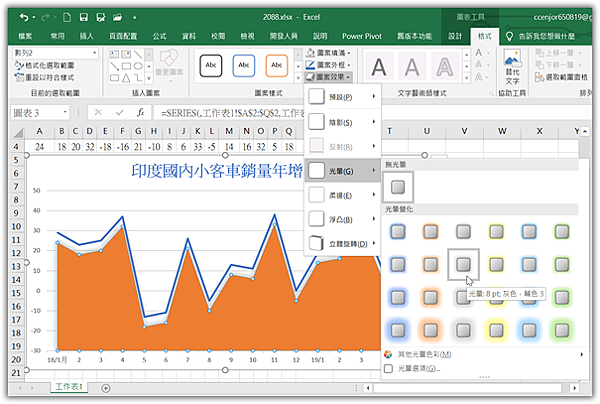Viewport: 600px width, 404px height.
Task: Select the orange-outlined Abc shape style
Action: point(278,65)
